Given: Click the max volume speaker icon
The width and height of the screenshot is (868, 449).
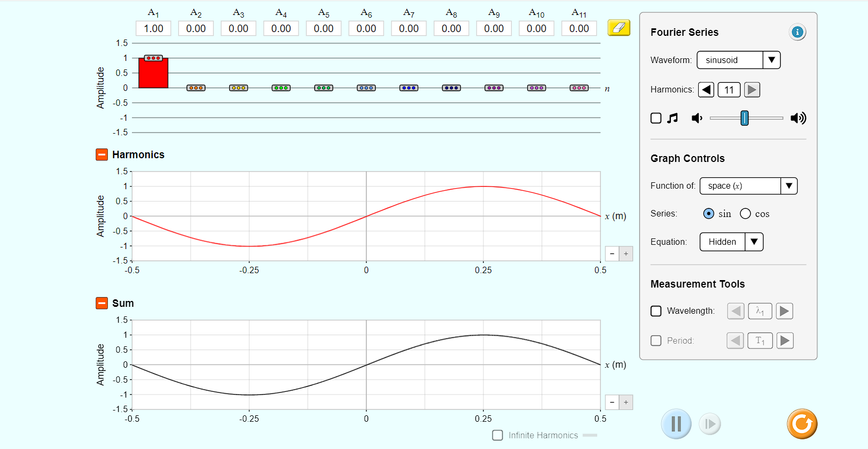Looking at the screenshot, I should (x=798, y=118).
